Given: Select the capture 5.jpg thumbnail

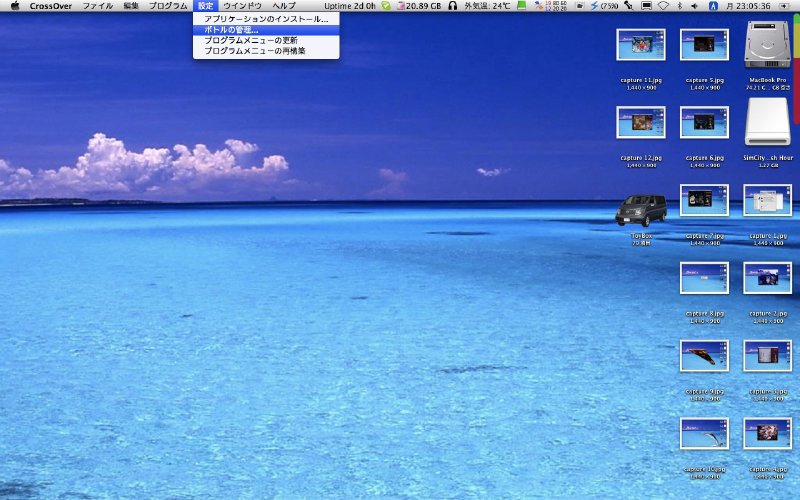Looking at the screenshot, I should tap(704, 45).
